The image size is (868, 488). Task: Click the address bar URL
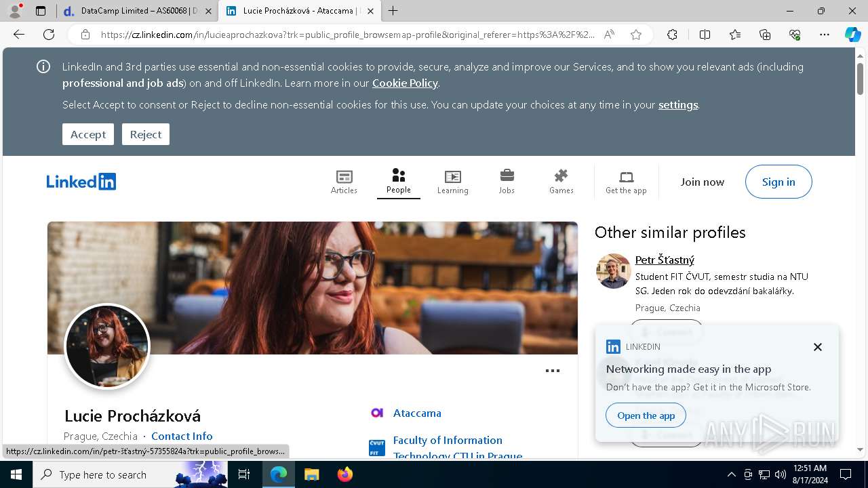coord(348,35)
